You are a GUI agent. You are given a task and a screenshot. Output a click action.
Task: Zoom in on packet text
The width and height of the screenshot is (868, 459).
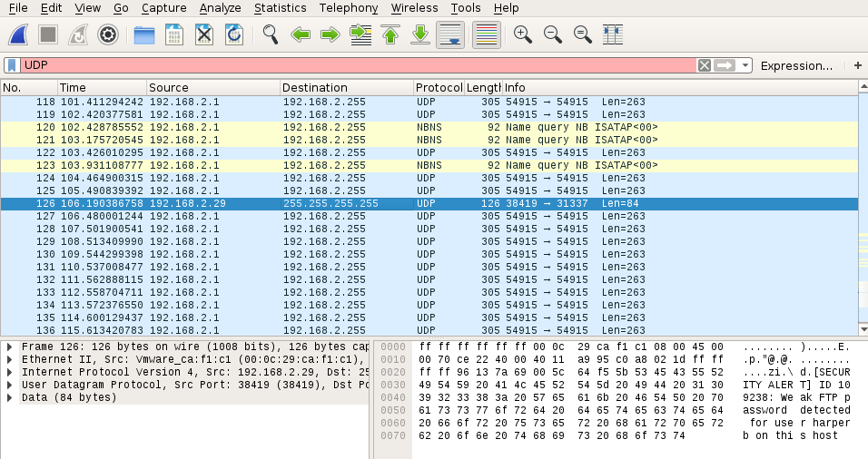[x=523, y=34]
